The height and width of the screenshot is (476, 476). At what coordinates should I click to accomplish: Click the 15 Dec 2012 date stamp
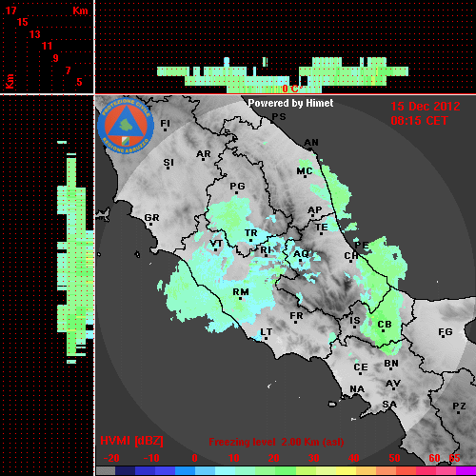[426, 107]
